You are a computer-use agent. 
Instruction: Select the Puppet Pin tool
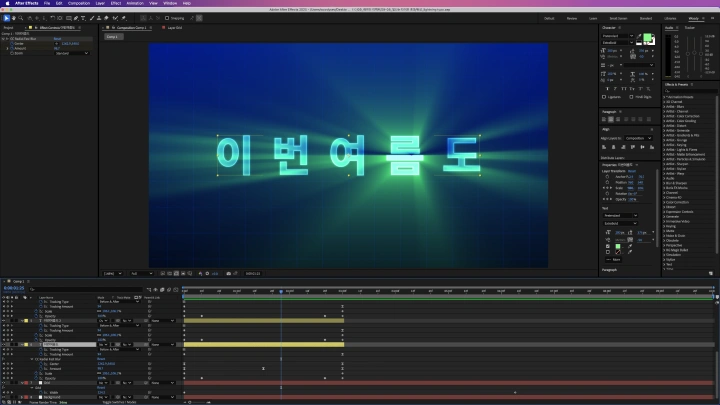(124, 18)
